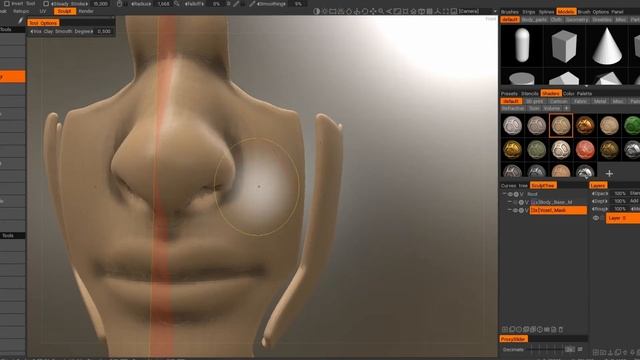Open the Cloth models folder
This screenshot has width=640, height=360.
pyautogui.click(x=556, y=20)
